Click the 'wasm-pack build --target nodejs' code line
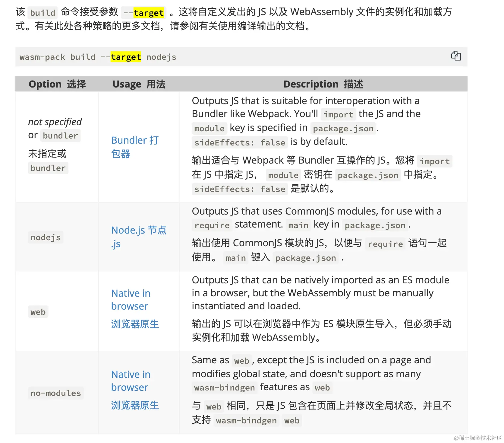The height and width of the screenshot is (443, 504). click(x=98, y=57)
